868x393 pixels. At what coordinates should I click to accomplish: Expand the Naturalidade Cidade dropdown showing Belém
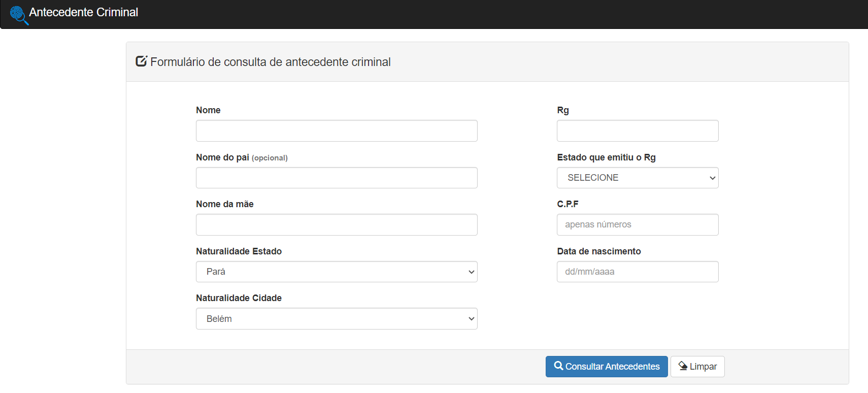336,319
